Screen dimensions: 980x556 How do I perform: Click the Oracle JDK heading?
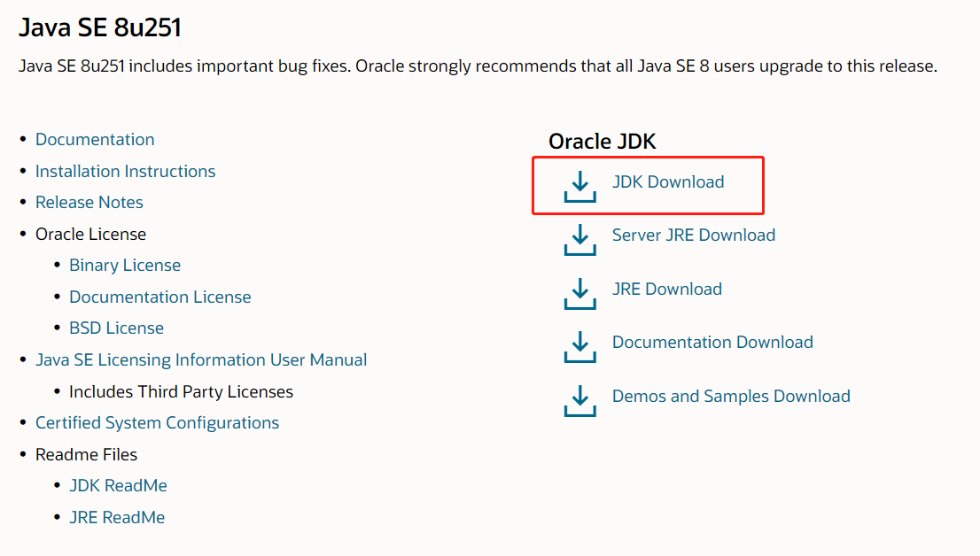602,141
